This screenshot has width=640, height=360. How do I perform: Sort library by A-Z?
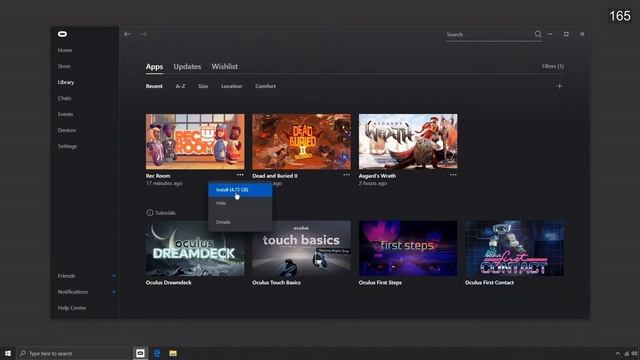[180, 86]
